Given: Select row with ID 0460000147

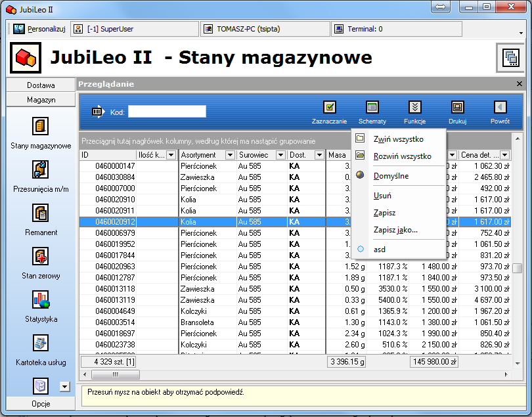Looking at the screenshot, I should click(x=295, y=166).
